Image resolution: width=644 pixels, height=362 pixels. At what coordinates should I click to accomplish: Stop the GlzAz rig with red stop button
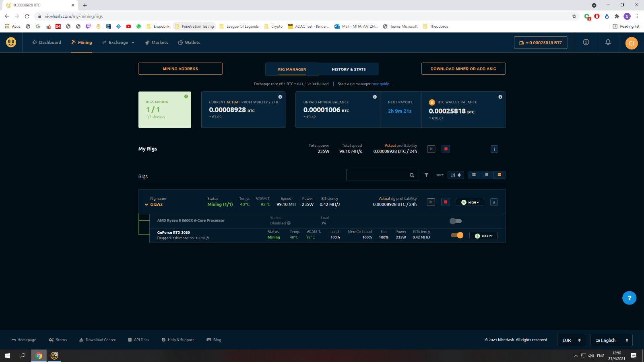click(x=446, y=202)
